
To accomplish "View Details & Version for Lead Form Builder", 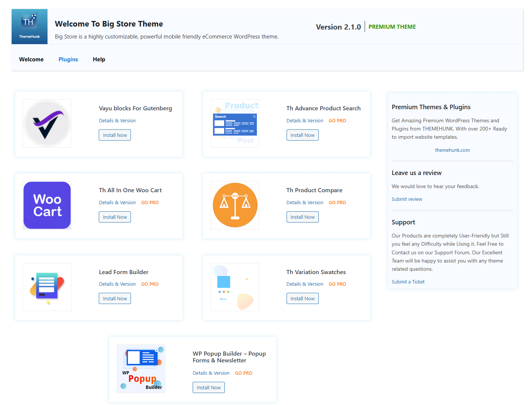I will [x=117, y=284].
